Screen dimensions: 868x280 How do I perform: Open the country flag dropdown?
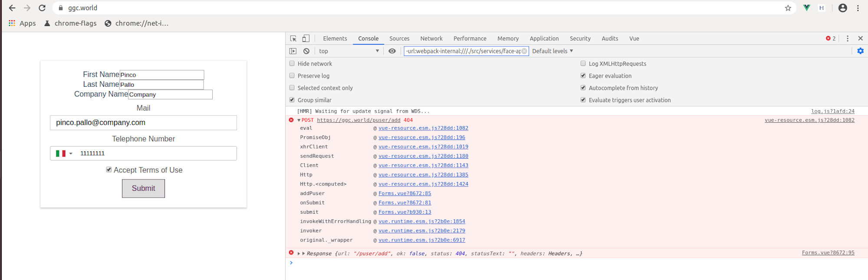point(64,153)
